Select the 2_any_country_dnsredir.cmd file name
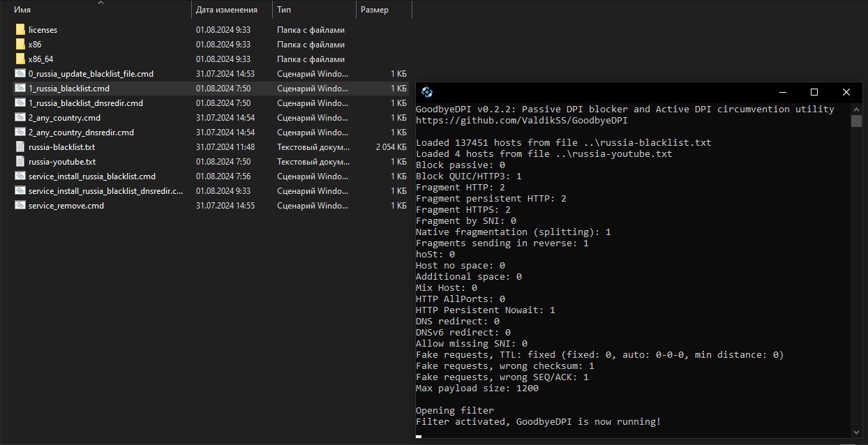The height and width of the screenshot is (445, 868). [81, 133]
